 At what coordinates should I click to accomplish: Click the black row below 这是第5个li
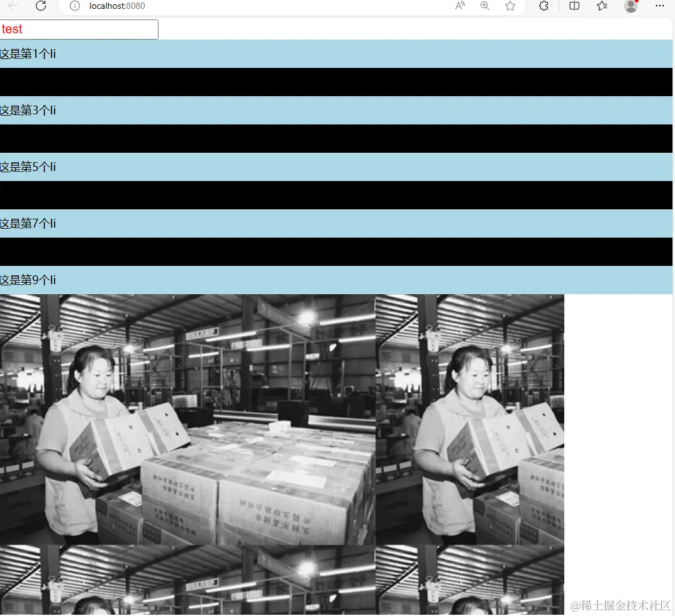tap(336, 195)
